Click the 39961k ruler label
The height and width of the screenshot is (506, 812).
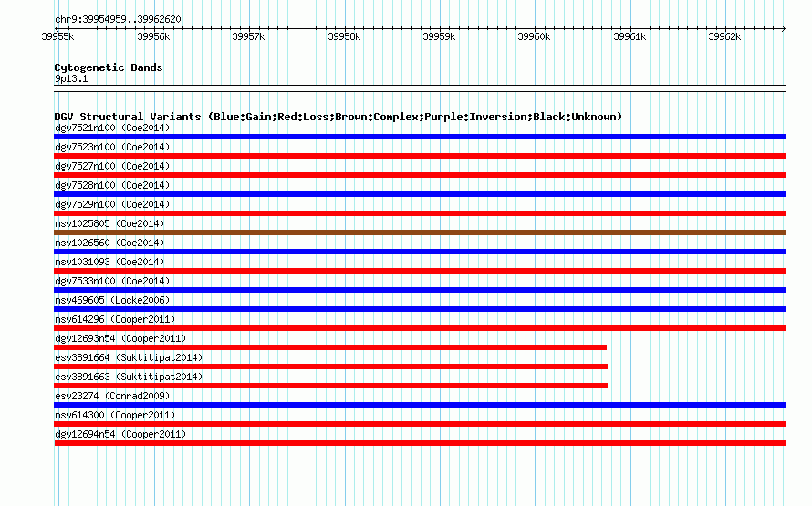coord(630,36)
